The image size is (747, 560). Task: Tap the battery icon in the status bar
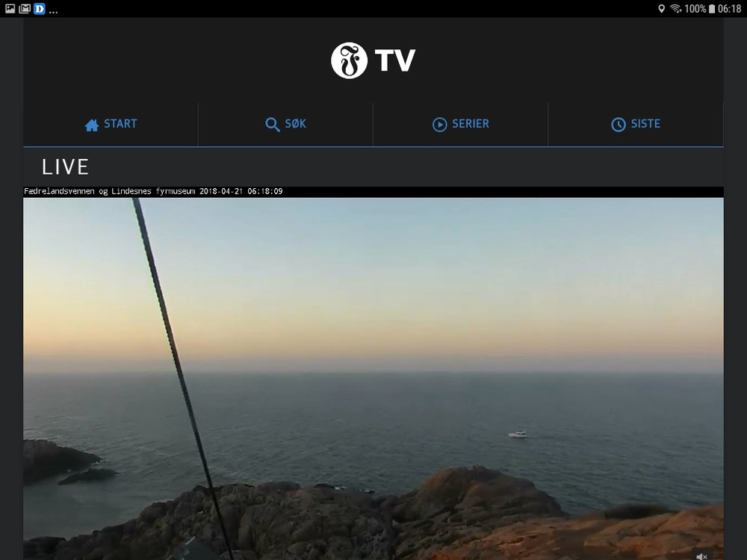(712, 8)
